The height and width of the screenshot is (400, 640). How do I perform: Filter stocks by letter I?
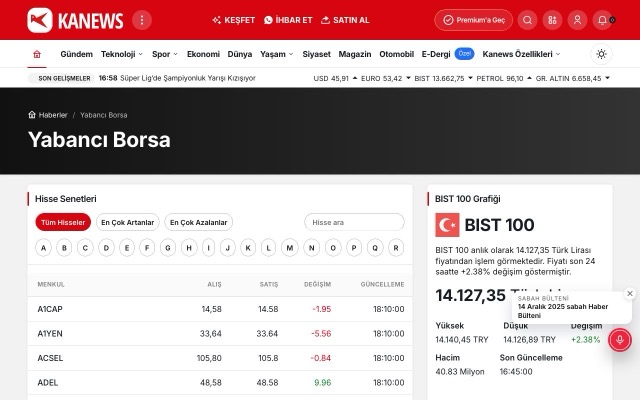point(209,248)
